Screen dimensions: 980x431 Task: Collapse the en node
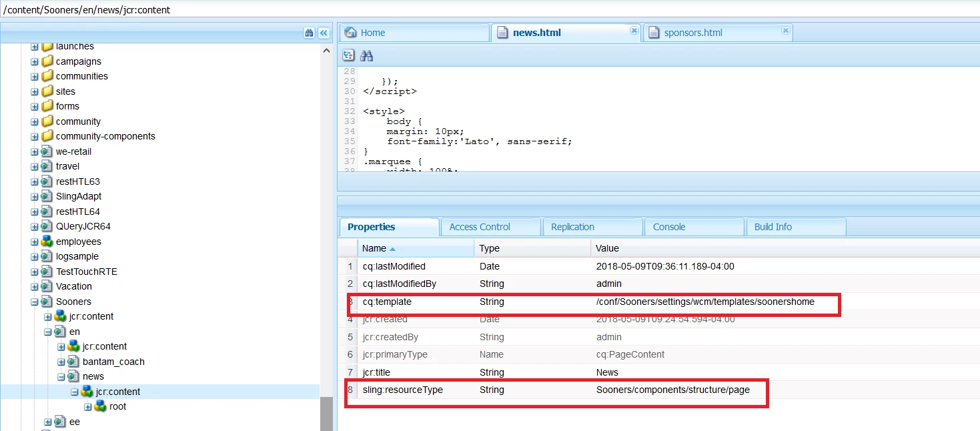coord(48,332)
